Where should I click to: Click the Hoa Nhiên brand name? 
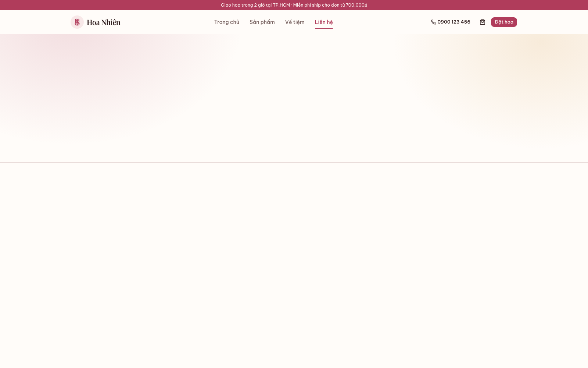click(104, 22)
